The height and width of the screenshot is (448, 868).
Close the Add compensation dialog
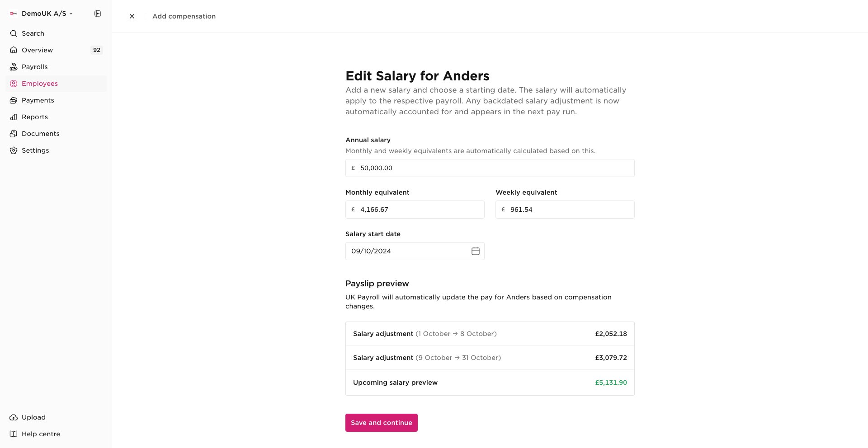click(132, 16)
